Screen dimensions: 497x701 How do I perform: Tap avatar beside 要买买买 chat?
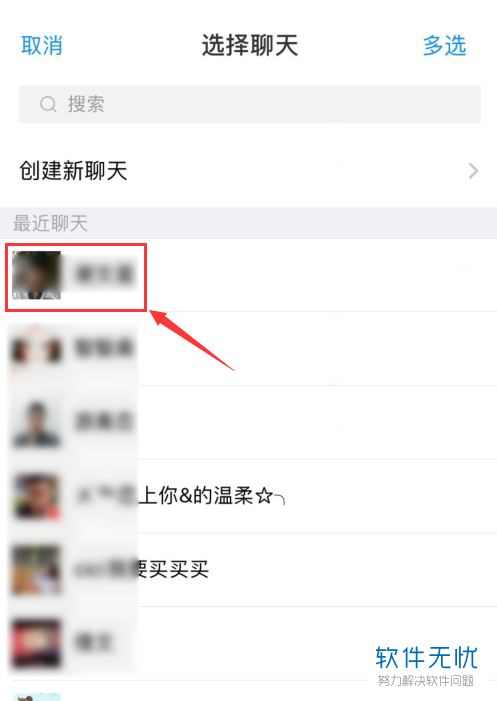[36, 570]
